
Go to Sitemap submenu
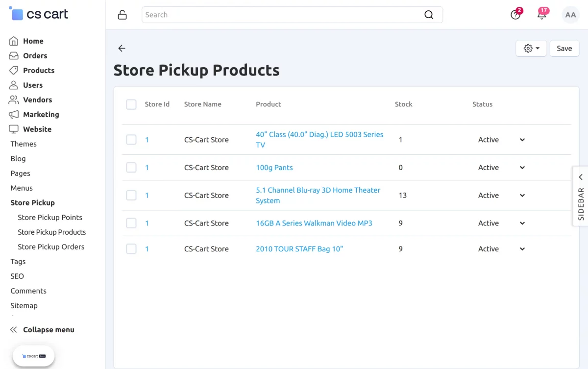[x=24, y=306]
